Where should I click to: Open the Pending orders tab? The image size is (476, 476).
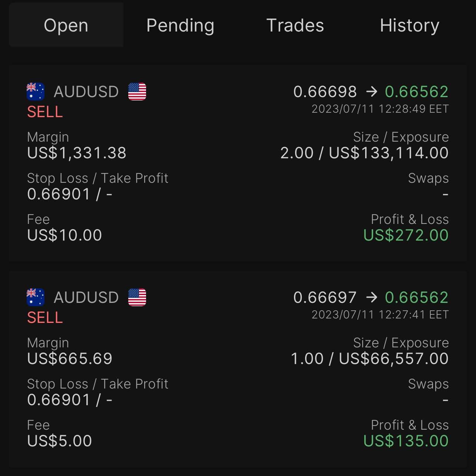[x=180, y=25]
